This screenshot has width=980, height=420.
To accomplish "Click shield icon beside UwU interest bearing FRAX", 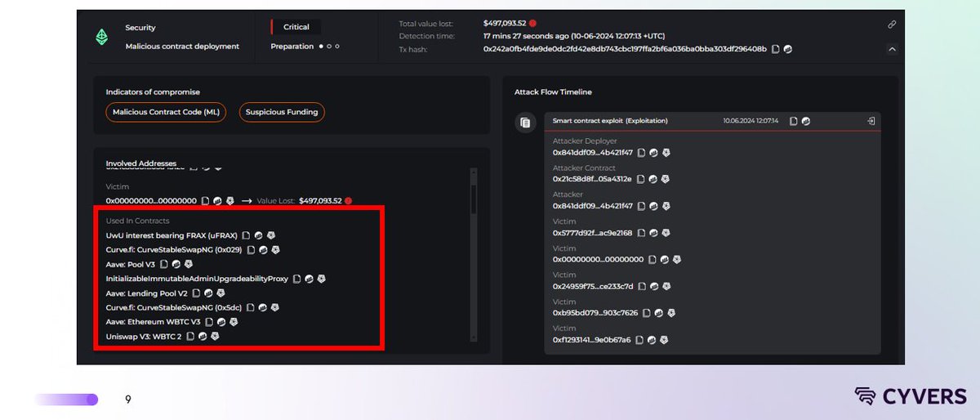I will [270, 235].
